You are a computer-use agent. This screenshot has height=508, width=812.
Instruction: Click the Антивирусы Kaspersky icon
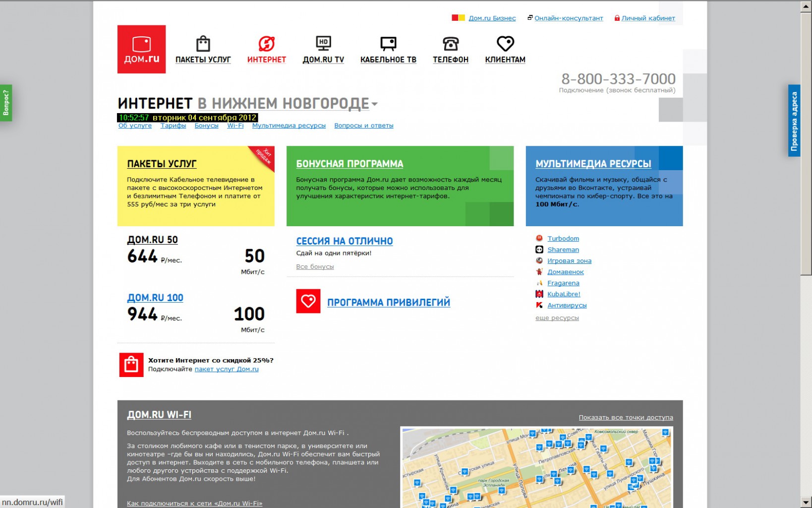(x=539, y=305)
